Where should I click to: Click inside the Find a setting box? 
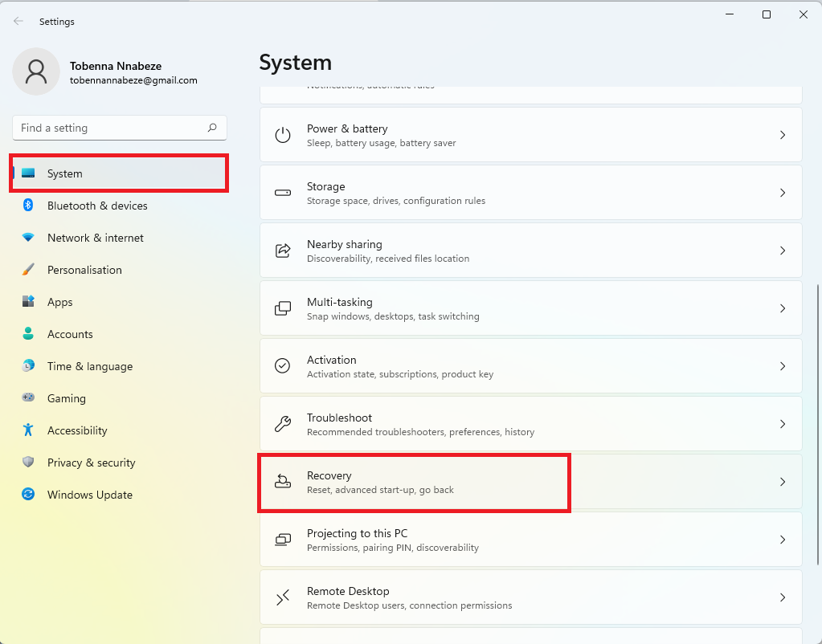pos(119,128)
